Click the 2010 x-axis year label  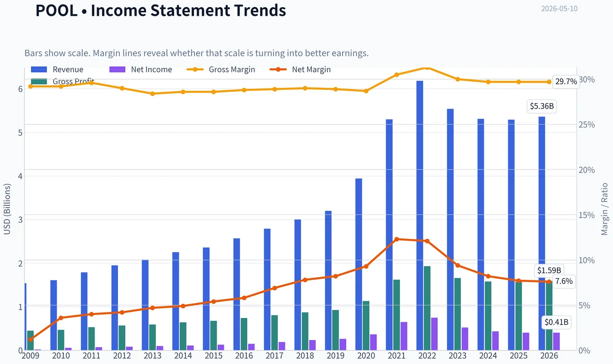(61, 355)
